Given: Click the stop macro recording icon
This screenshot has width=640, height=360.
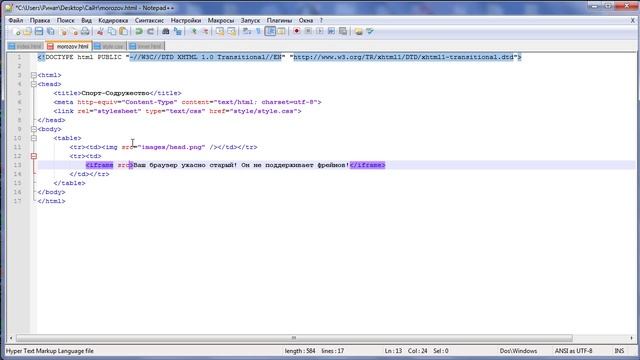Looking at the screenshot, I should (x=308, y=31).
